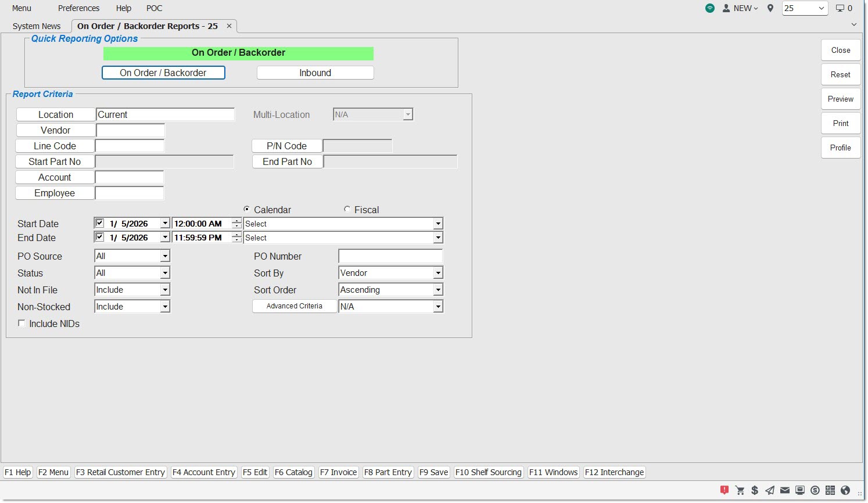Viewport: 868px width, 503px height.
Task: Click the Preview button
Action: point(840,99)
